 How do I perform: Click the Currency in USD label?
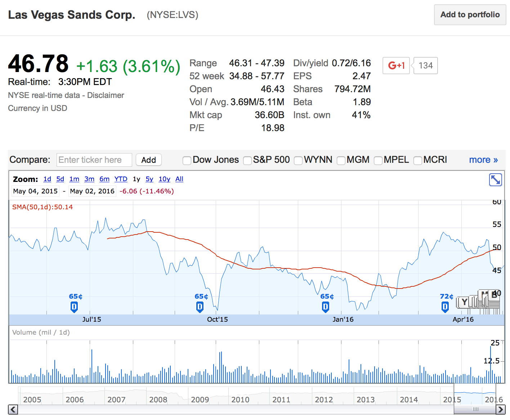pyautogui.click(x=37, y=108)
